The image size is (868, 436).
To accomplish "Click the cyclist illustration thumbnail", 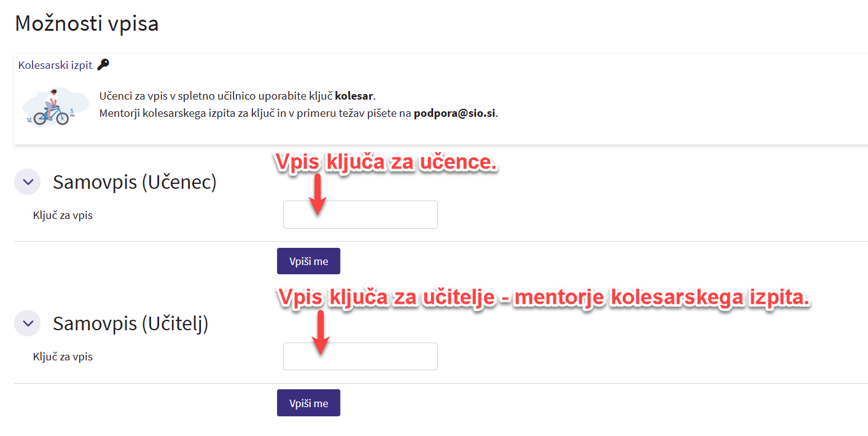I will click(49, 106).
